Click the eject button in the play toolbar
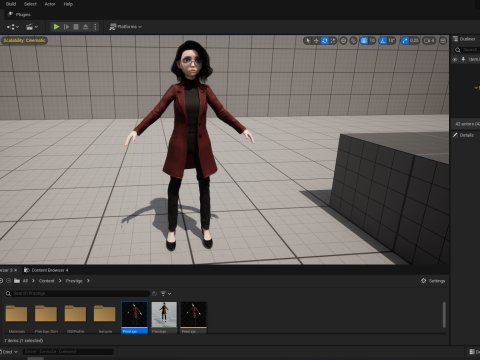The image size is (480, 360). point(86,27)
